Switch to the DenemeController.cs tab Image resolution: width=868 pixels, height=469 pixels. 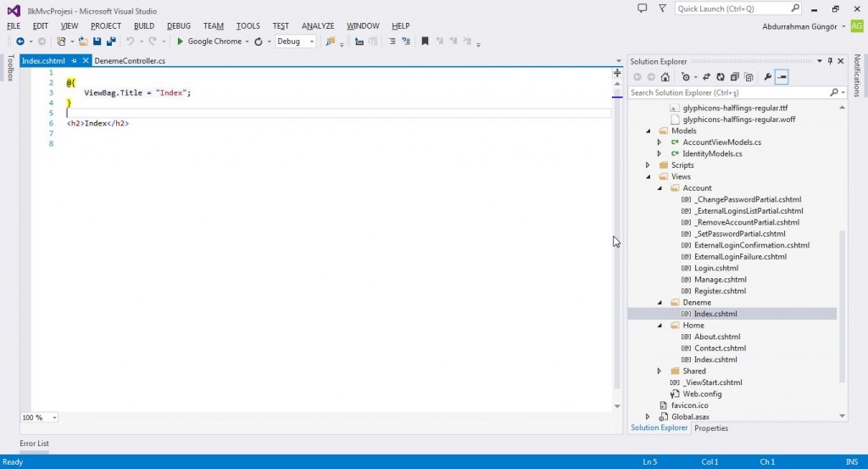[130, 61]
